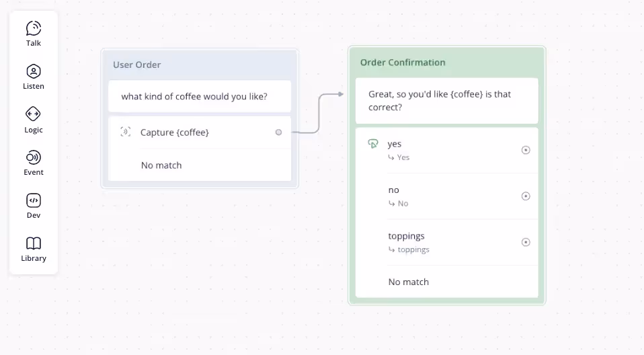Screen dimensions: 644x355
Task: Open the Listen steps menu
Action: coord(33,77)
